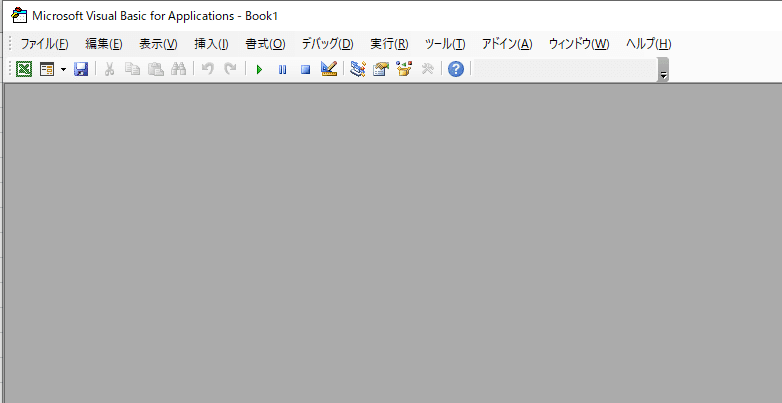Viewport: 782px width, 403px height.
Task: Open the Project Explorer icon
Action: tap(358, 69)
